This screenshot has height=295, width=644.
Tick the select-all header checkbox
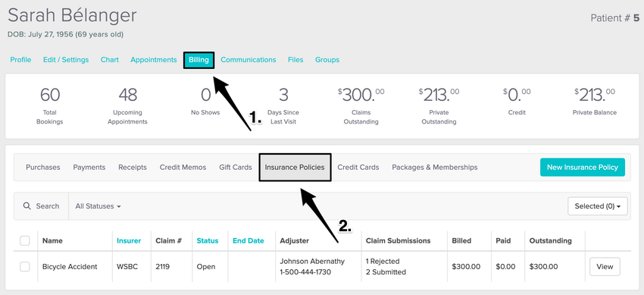(x=25, y=240)
